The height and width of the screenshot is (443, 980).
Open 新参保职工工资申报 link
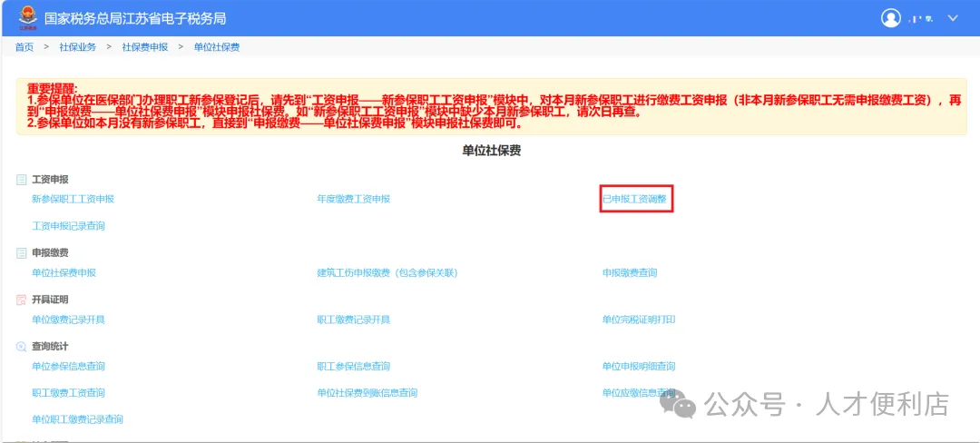(x=73, y=200)
